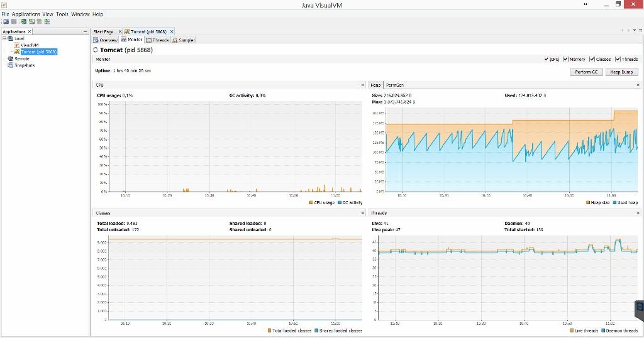Image resolution: width=644 pixels, height=338 pixels.
Task: Open the Snapshots node icon
Action: click(10, 65)
